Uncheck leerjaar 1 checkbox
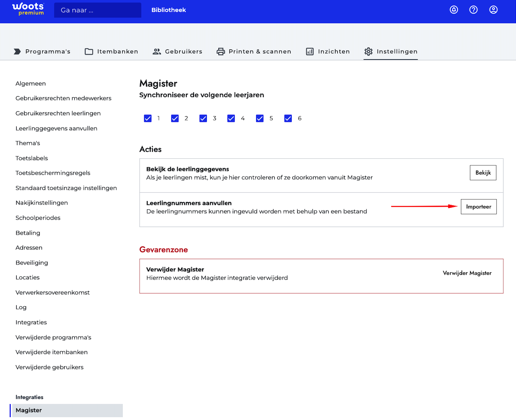The height and width of the screenshot is (420, 516). point(148,118)
